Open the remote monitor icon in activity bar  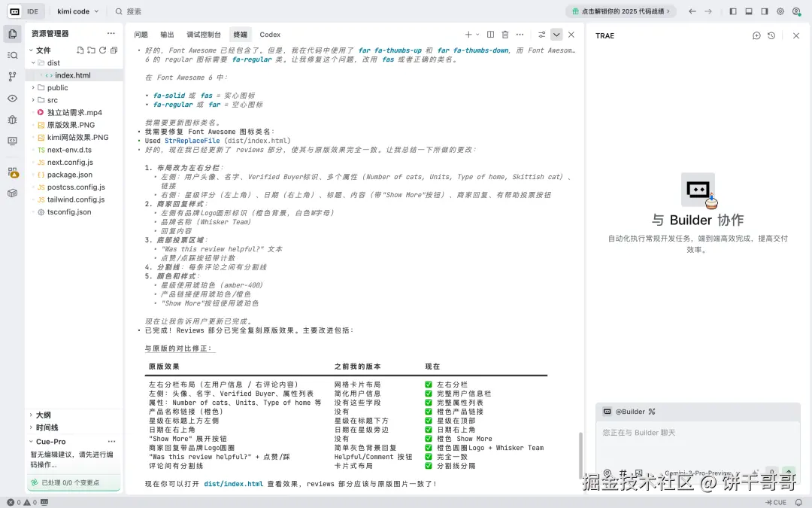point(13,141)
